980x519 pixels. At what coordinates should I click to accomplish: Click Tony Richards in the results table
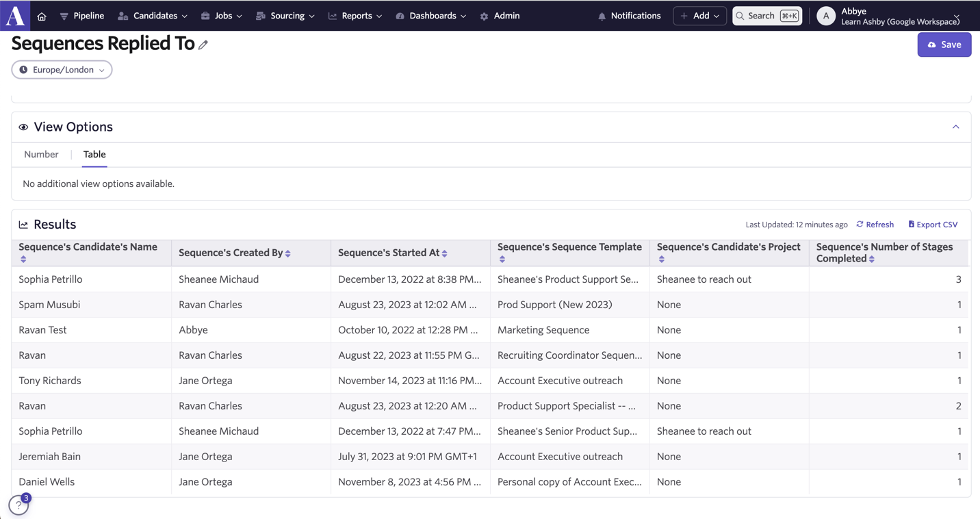pyautogui.click(x=50, y=381)
